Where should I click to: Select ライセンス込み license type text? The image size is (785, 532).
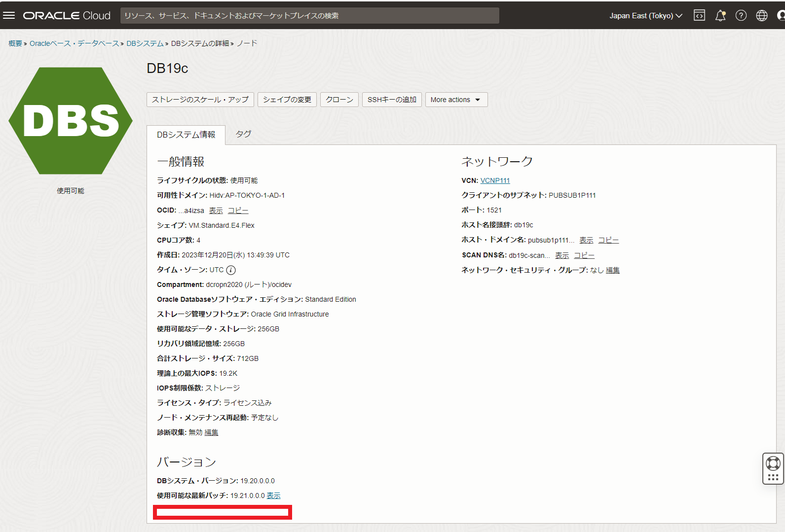pos(248,403)
